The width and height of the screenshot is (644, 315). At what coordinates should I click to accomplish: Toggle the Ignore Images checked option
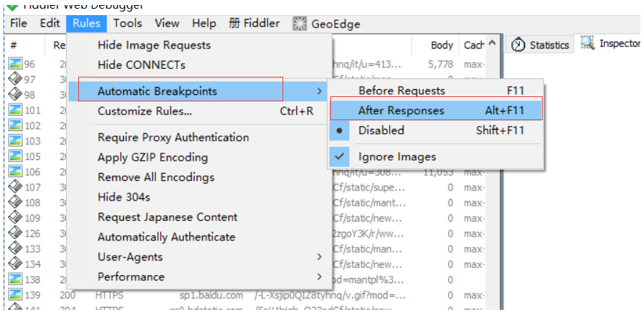(396, 156)
